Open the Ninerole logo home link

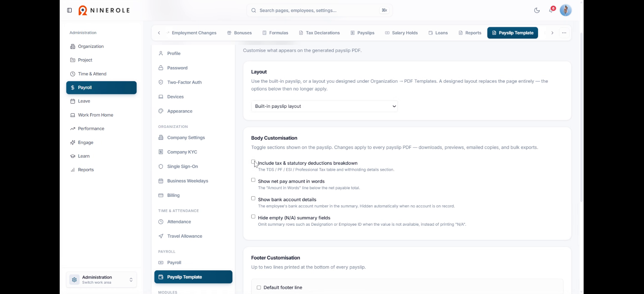point(104,10)
